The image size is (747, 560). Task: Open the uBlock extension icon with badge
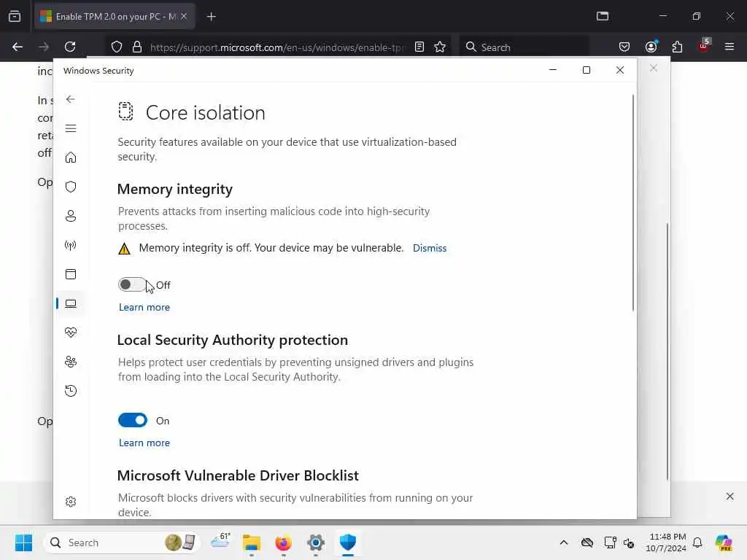tap(704, 46)
